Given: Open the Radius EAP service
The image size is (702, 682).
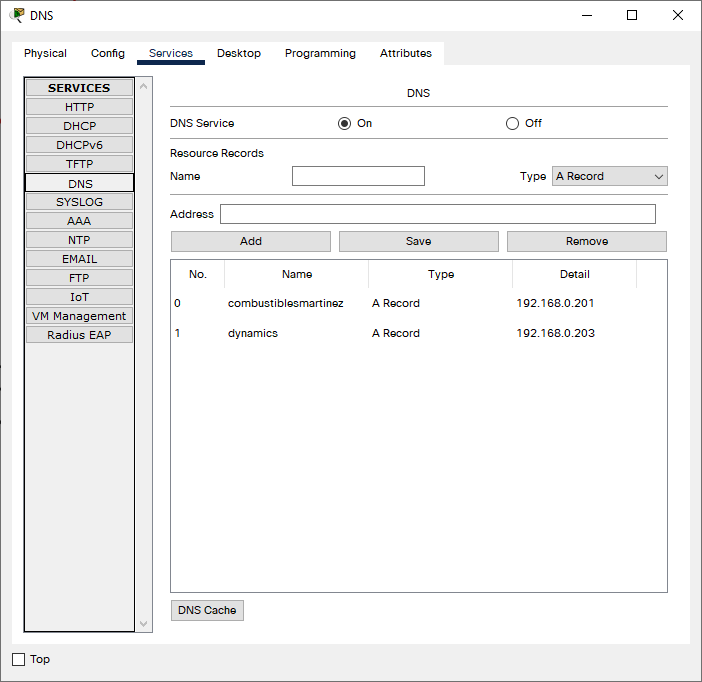Looking at the screenshot, I should click(79, 335).
